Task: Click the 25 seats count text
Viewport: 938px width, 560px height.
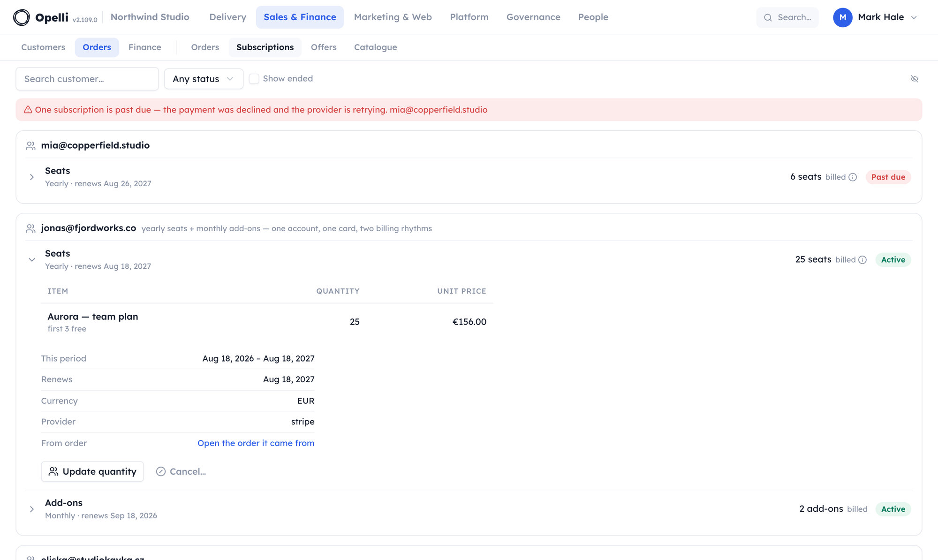Action: 813,259
